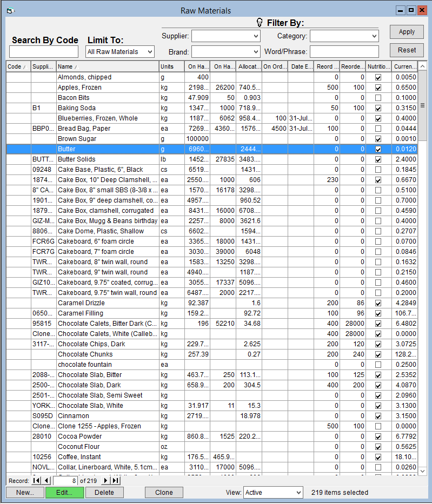Sort by the Supplier column header

click(44, 66)
